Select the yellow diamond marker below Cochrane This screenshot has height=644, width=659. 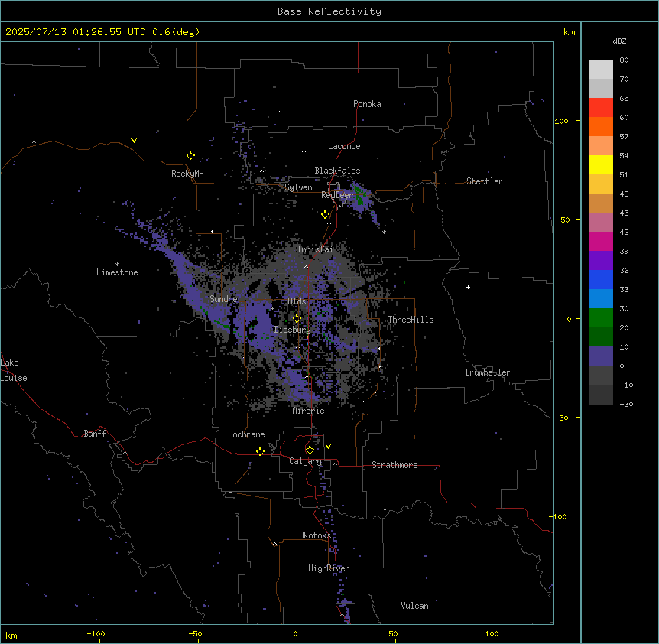[260, 451]
